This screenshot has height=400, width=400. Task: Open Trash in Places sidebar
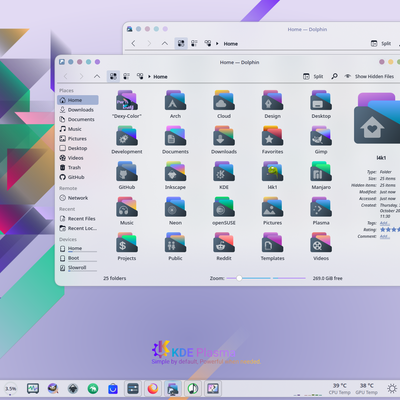coord(77,168)
